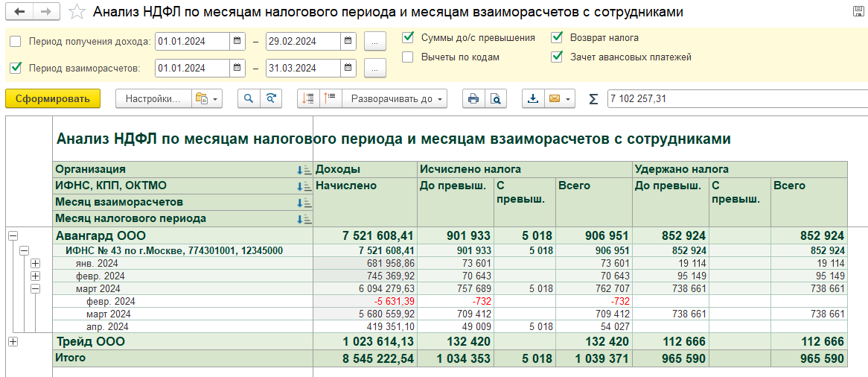
Task: Click sort icon in ИФНС, КПП, ОКТМО row
Action: (304, 186)
